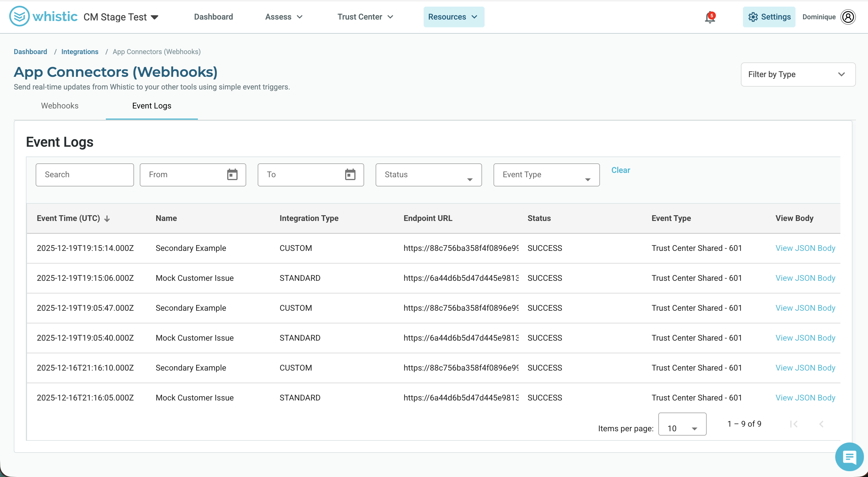The image size is (868, 477).
Task: Select timestamp 2025-12-19T19:05:40.000Z
Action: (85, 338)
